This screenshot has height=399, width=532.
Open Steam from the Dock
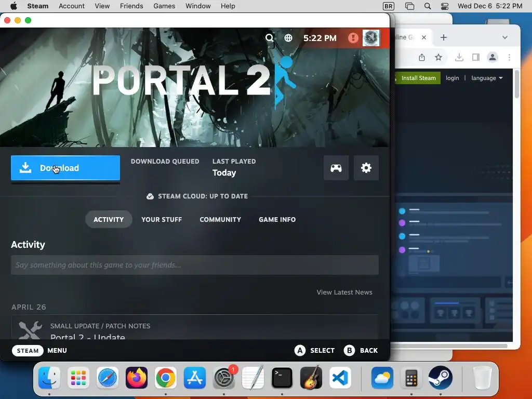tap(441, 378)
